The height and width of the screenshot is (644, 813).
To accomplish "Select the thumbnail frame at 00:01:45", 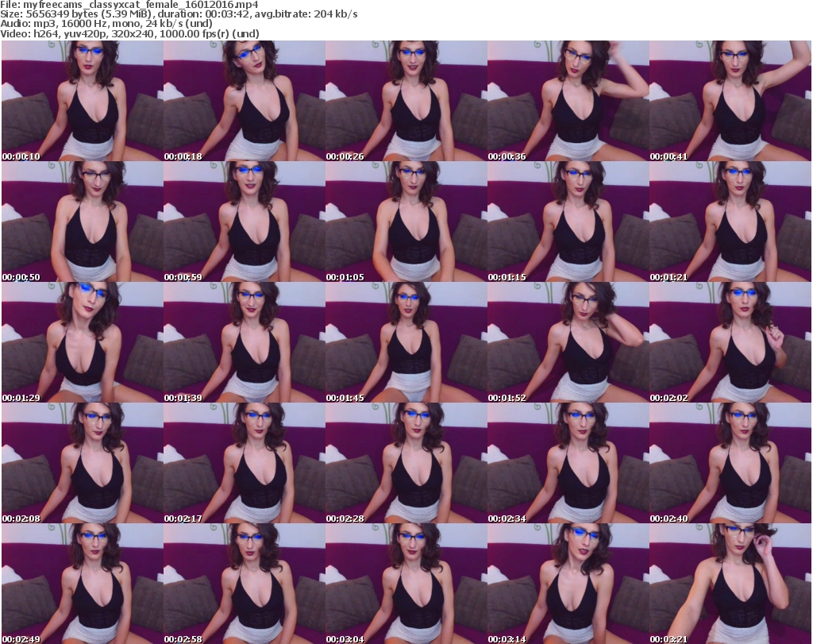I will (x=406, y=342).
